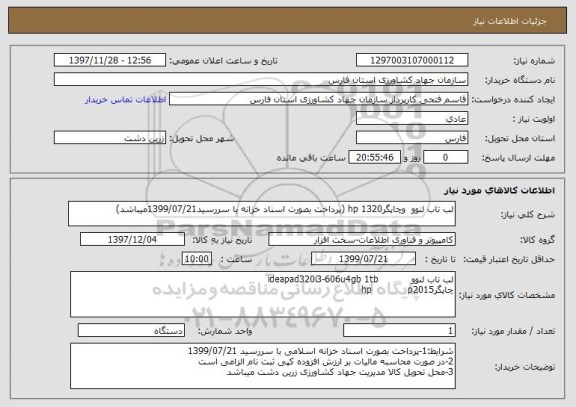Click the quantity field showing 1
Screen dimensions: 576x407
[x=399, y=331]
